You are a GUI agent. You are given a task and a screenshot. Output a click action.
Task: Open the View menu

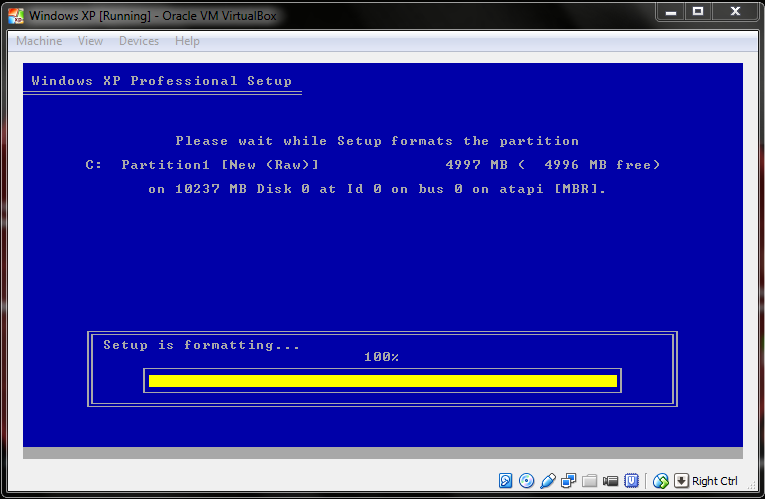tap(90, 41)
